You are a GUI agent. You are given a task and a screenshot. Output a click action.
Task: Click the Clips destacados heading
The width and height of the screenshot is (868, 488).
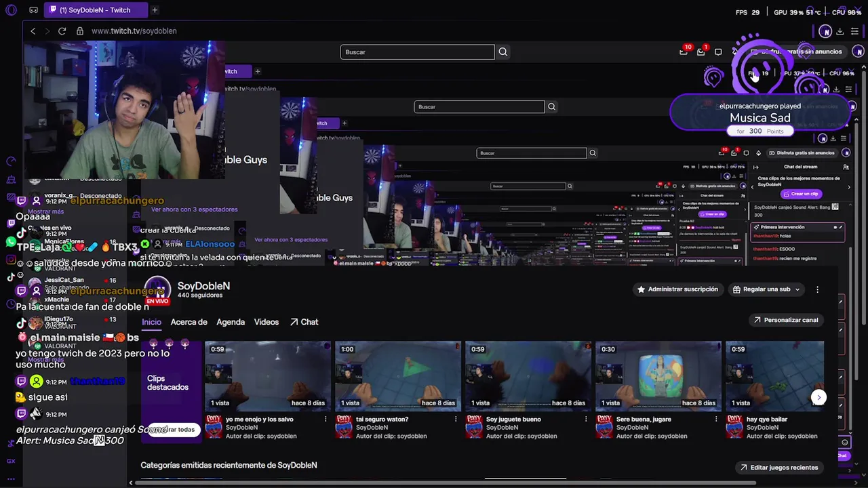(x=167, y=383)
